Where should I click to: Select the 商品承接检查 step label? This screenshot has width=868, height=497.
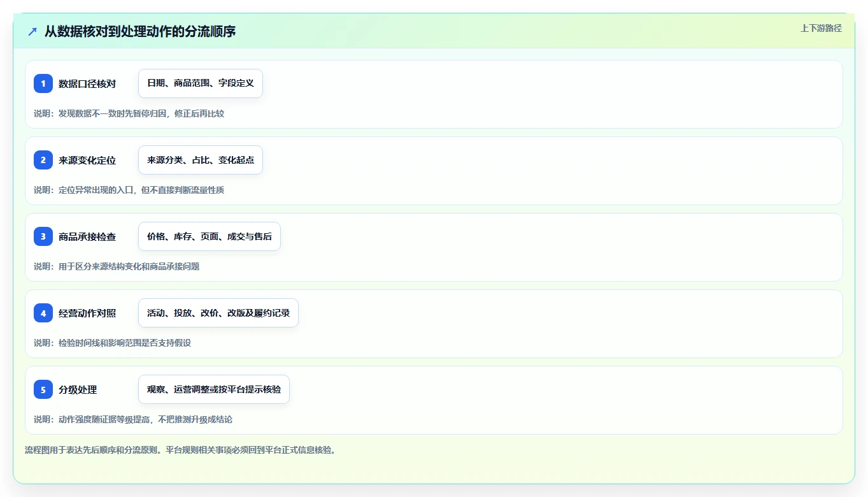click(87, 236)
